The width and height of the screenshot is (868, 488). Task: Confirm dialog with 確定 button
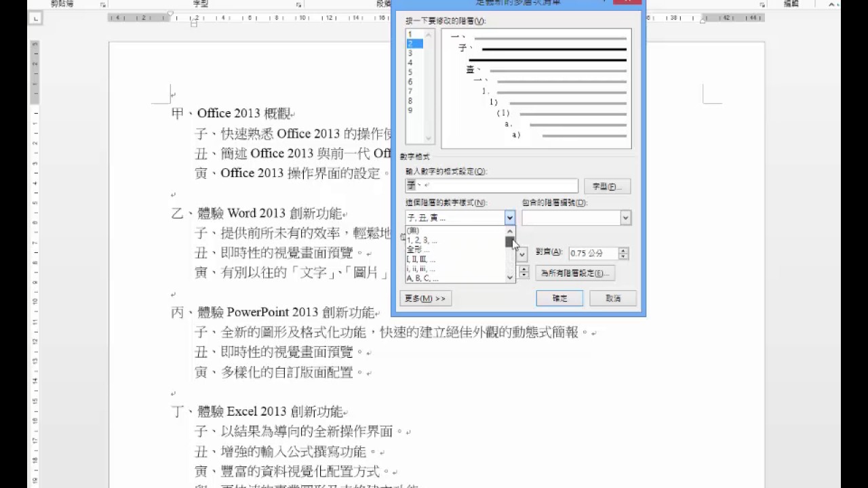[x=559, y=298]
